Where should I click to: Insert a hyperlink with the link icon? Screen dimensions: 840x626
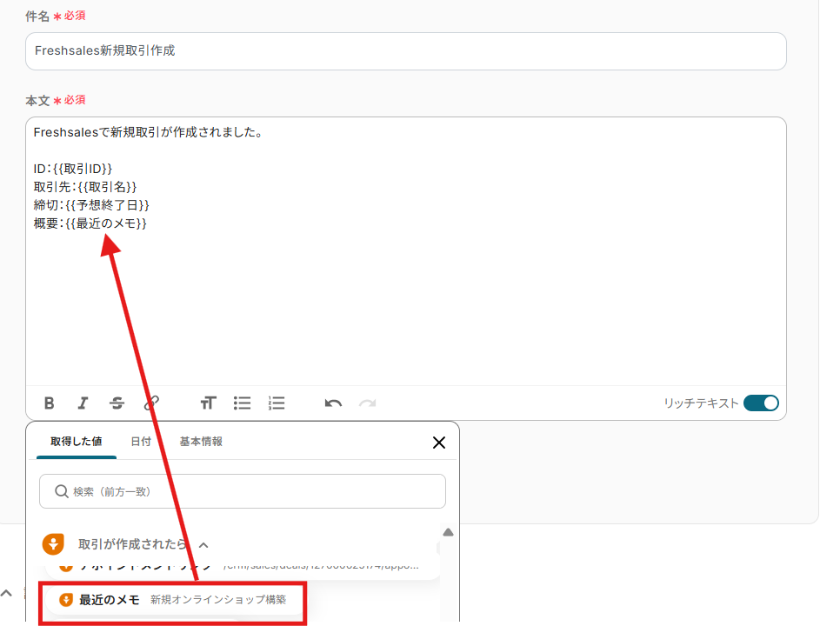coord(151,403)
